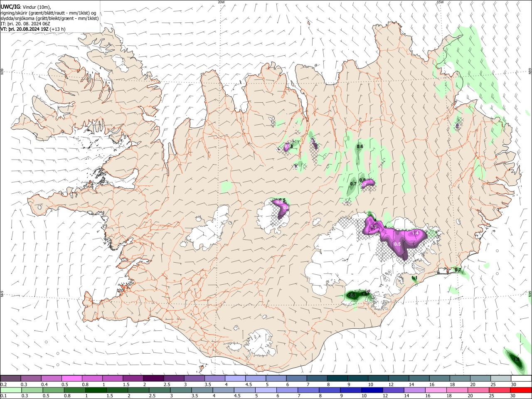The image size is (532, 399).
Task: Pick the dark purple 2–2.5 upper legend swatch
Action: tap(153, 379)
